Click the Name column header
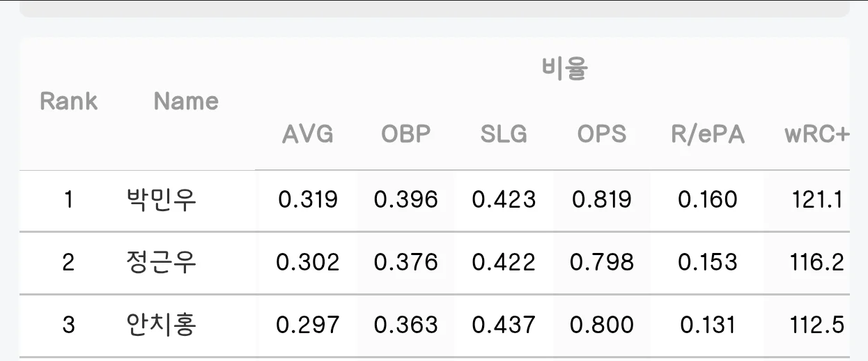 click(186, 101)
